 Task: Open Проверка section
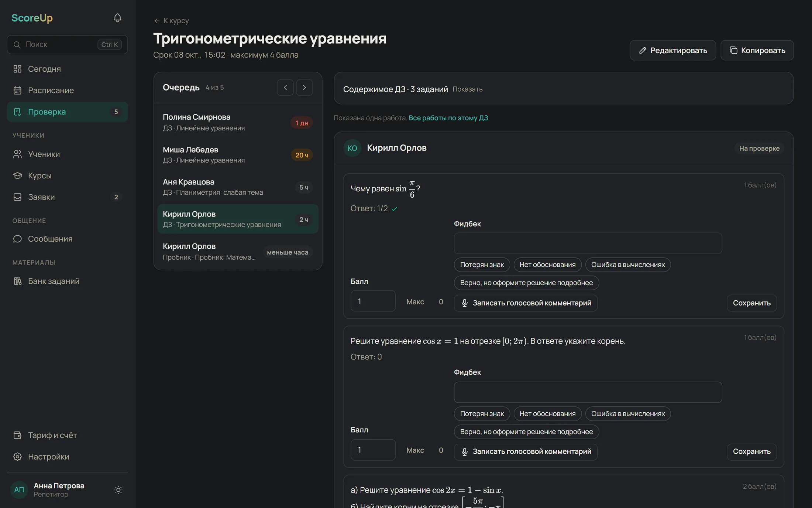pyautogui.click(x=67, y=112)
